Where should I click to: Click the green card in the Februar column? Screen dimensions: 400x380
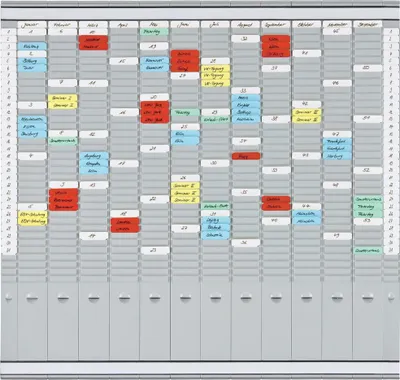[x=62, y=141]
